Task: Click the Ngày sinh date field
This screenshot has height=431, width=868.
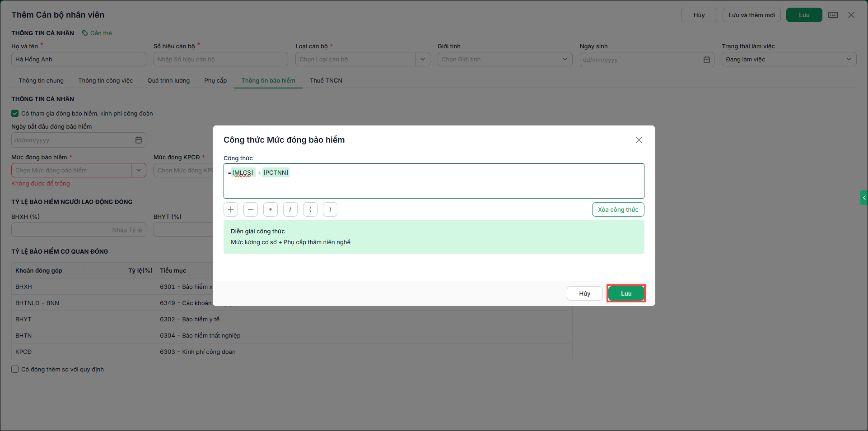Action: pos(647,60)
